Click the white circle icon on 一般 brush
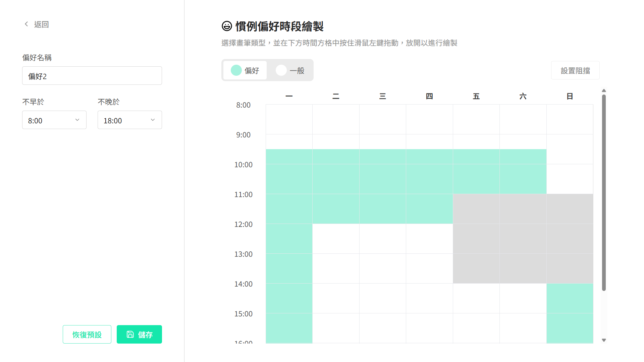Image resolution: width=644 pixels, height=362 pixels. pos(281,70)
